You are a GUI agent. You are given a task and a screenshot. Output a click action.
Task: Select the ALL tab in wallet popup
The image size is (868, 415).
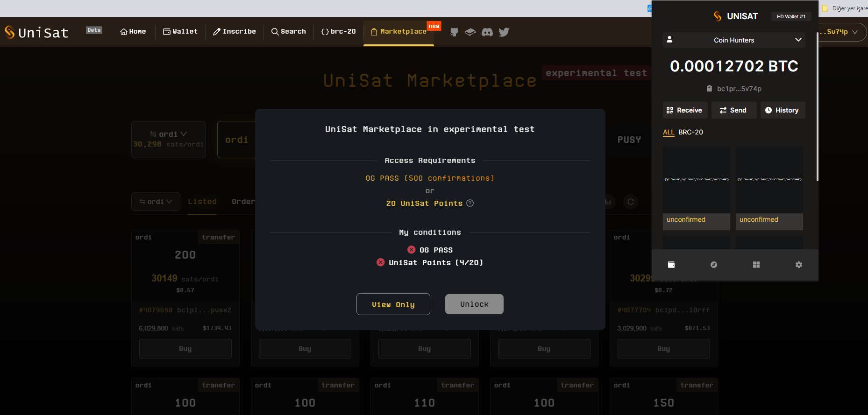(669, 132)
